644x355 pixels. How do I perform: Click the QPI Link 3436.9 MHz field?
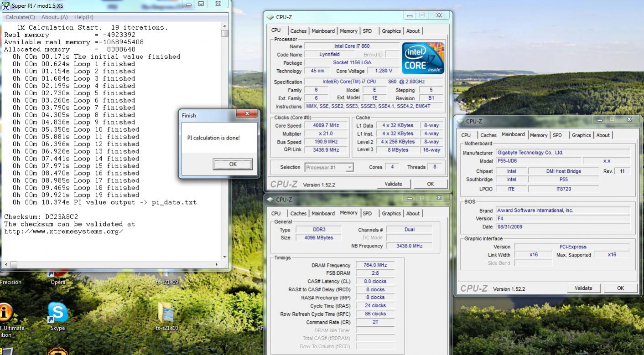326,149
